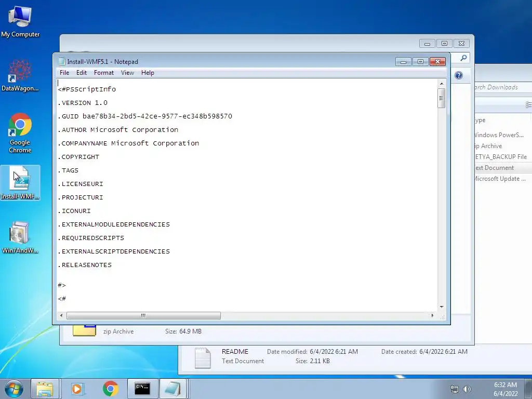
Task: Select the DataWagon desktop shortcut
Action: 20,75
